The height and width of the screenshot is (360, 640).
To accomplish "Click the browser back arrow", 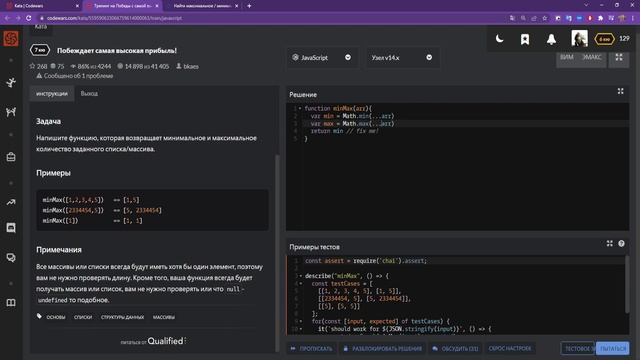I will tap(7, 18).
